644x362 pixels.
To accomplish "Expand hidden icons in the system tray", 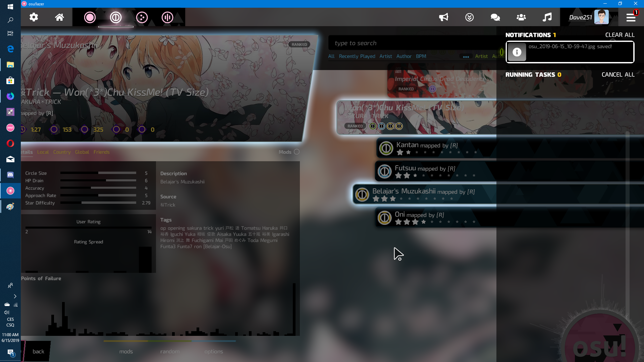I will click(15, 296).
